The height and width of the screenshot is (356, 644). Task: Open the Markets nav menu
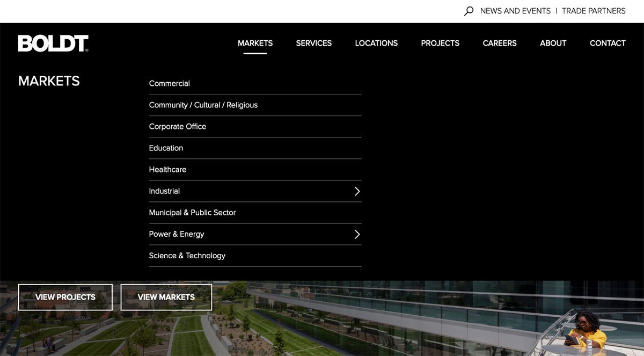point(255,43)
